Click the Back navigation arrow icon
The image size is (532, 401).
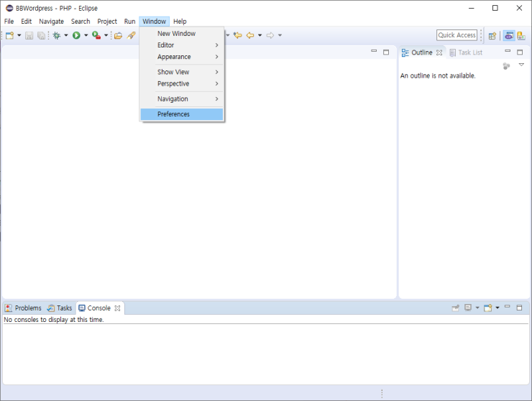pyautogui.click(x=250, y=35)
